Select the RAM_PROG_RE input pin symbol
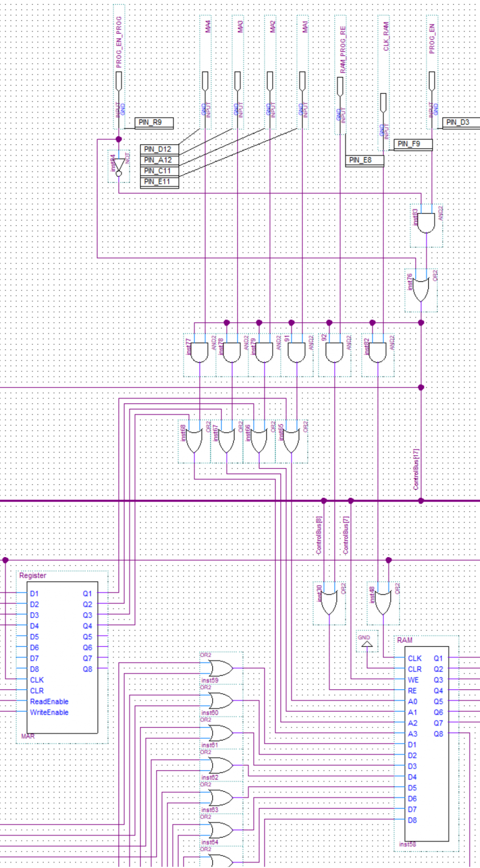This screenshot has width=480, height=868. [340, 86]
